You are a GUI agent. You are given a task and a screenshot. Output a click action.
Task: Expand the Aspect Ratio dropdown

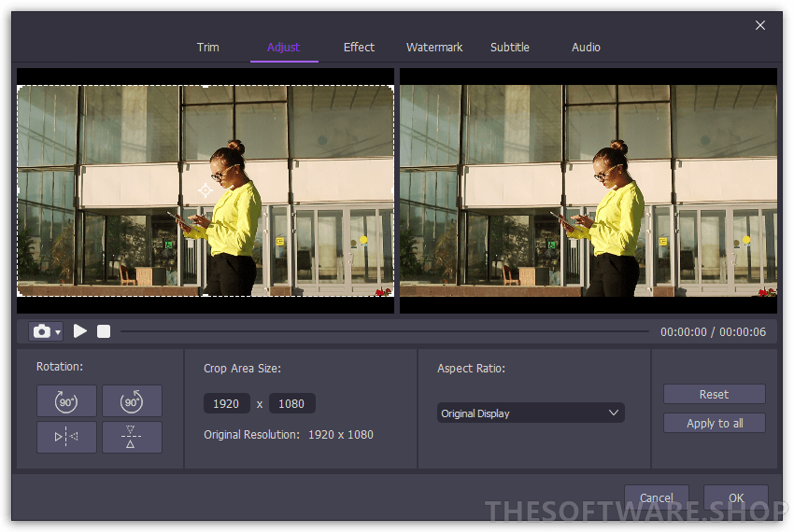pyautogui.click(x=530, y=413)
